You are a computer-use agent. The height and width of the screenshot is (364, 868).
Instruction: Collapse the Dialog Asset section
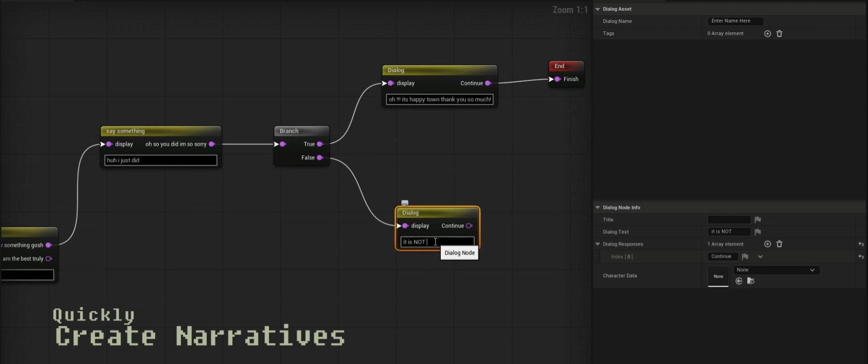pos(598,9)
